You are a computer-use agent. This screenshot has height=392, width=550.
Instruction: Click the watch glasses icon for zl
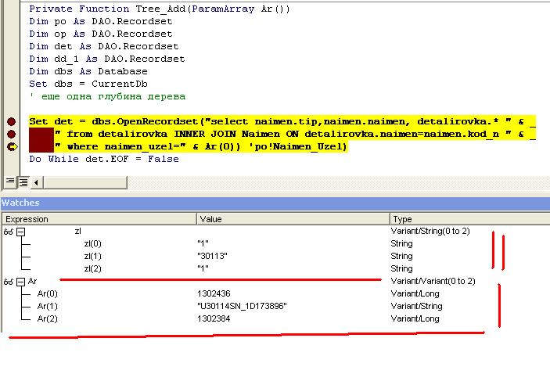tap(9, 232)
